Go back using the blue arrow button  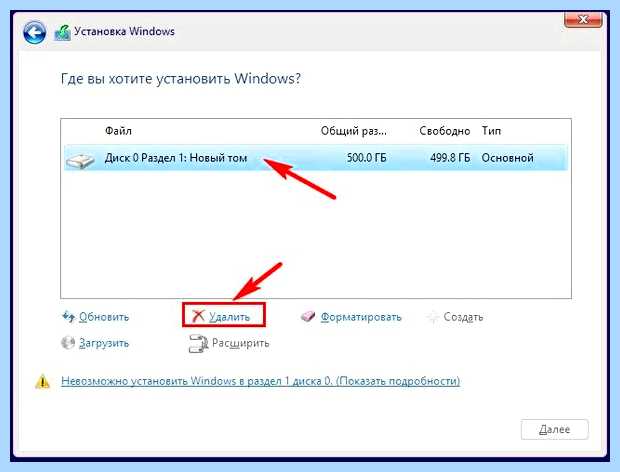[34, 32]
